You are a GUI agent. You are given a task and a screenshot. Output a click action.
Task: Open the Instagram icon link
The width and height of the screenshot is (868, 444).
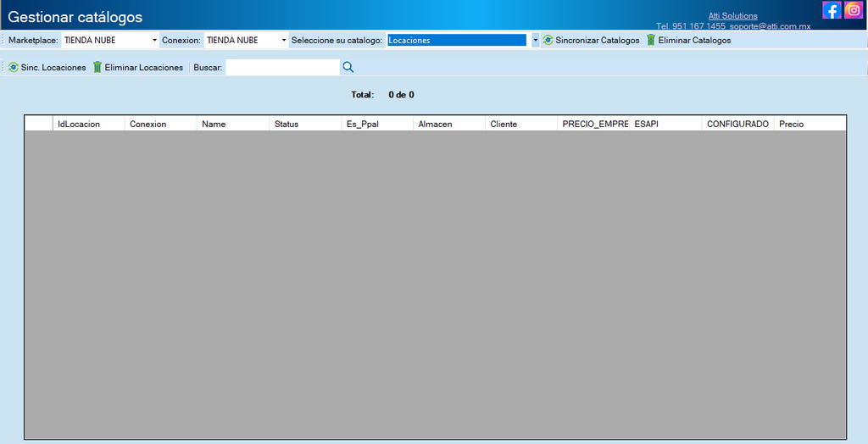pyautogui.click(x=854, y=10)
